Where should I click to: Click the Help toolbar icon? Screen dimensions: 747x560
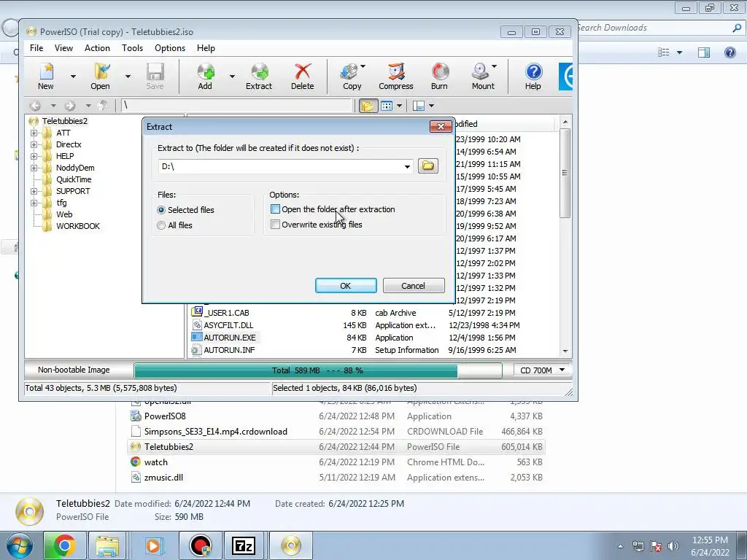[533, 76]
